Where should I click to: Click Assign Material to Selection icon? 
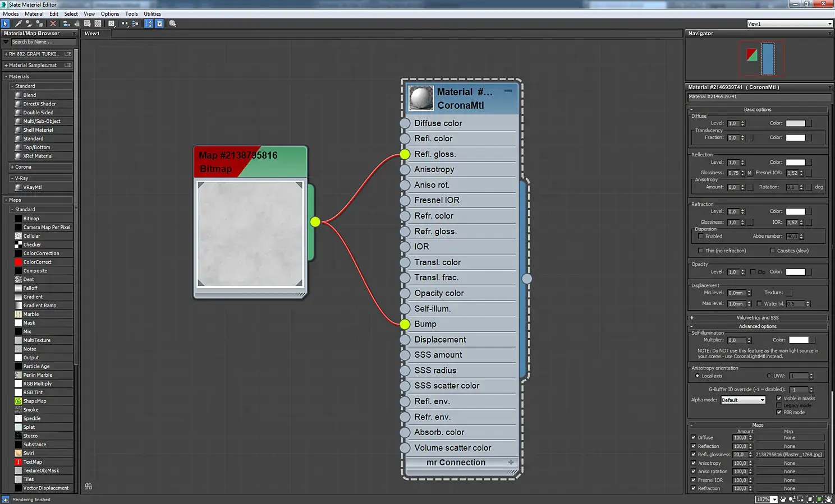tap(40, 24)
